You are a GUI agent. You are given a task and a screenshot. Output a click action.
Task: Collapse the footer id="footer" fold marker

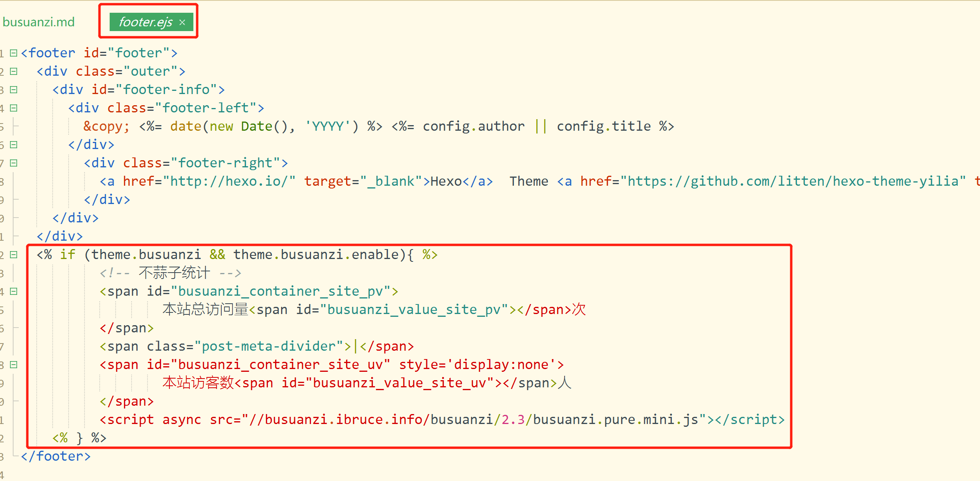click(14, 53)
